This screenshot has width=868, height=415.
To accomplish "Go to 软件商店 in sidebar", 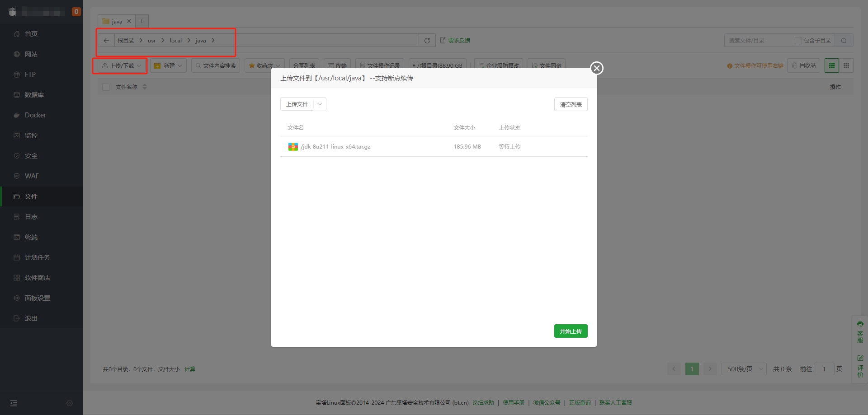I will tap(37, 278).
